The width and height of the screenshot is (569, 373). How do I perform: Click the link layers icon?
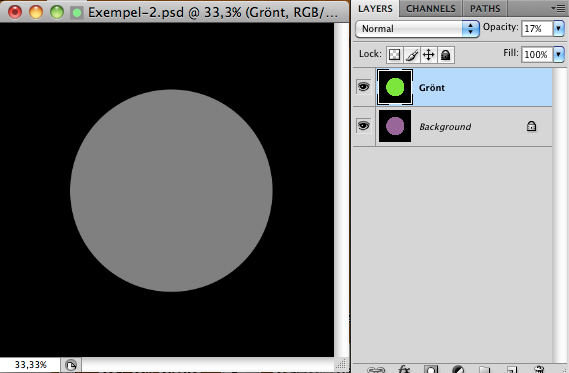point(376,370)
